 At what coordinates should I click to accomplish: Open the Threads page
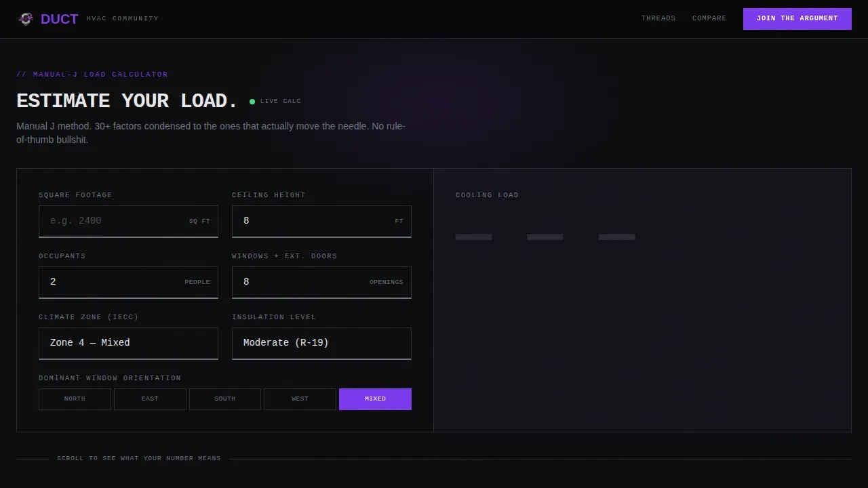pyautogui.click(x=658, y=18)
